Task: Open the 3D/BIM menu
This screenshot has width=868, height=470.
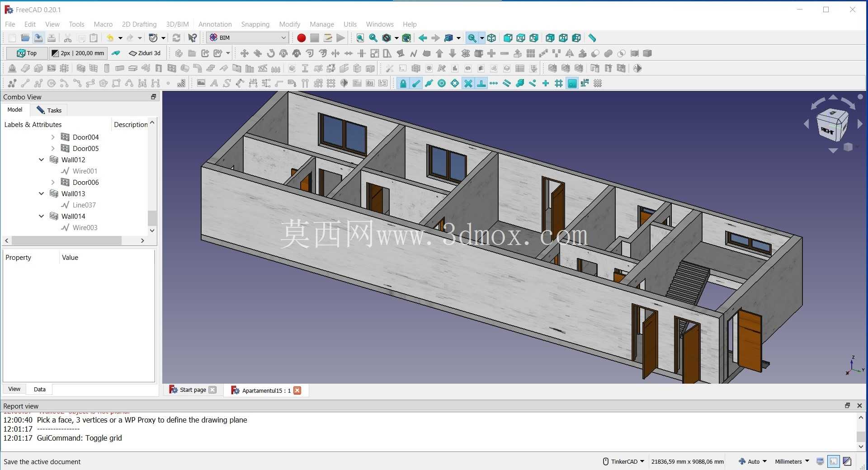Action: coord(177,24)
